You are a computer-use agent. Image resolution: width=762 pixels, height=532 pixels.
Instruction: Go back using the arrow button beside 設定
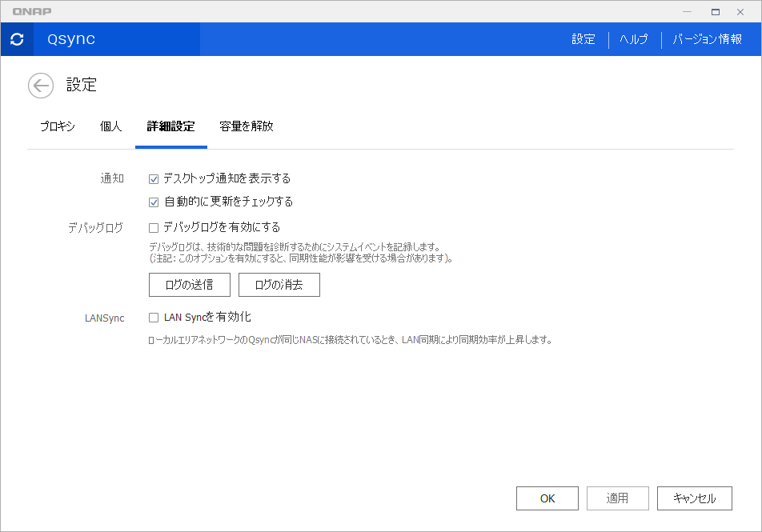click(41, 86)
